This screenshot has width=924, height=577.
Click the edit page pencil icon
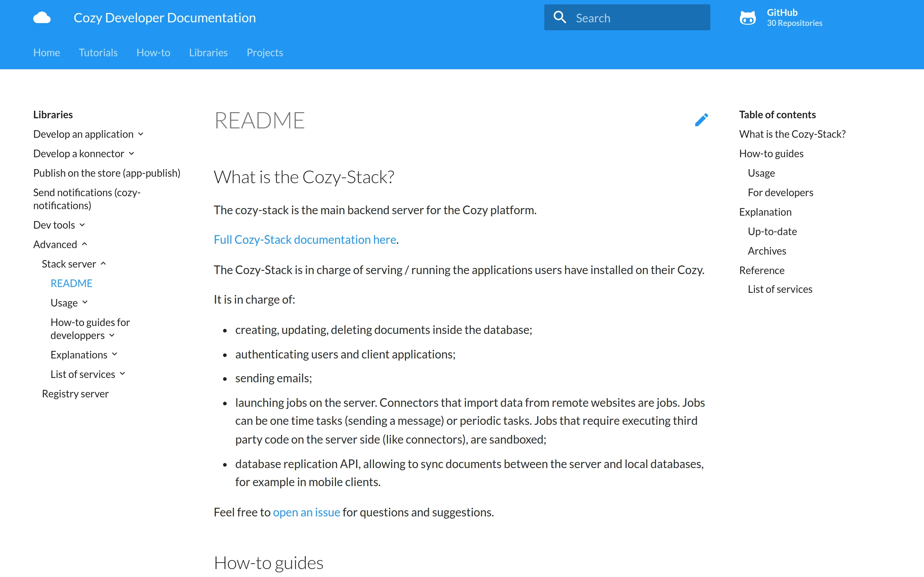pos(701,120)
